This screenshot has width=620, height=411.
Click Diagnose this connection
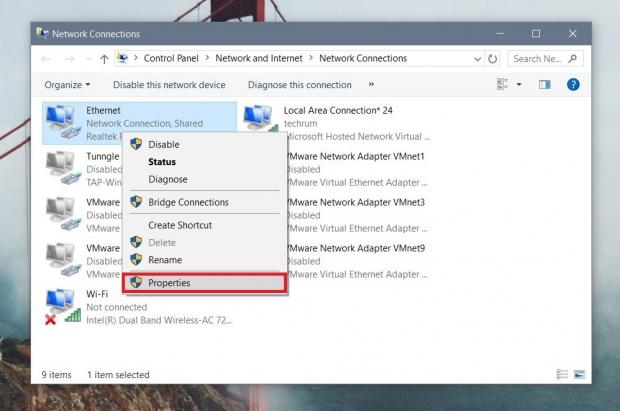click(299, 85)
